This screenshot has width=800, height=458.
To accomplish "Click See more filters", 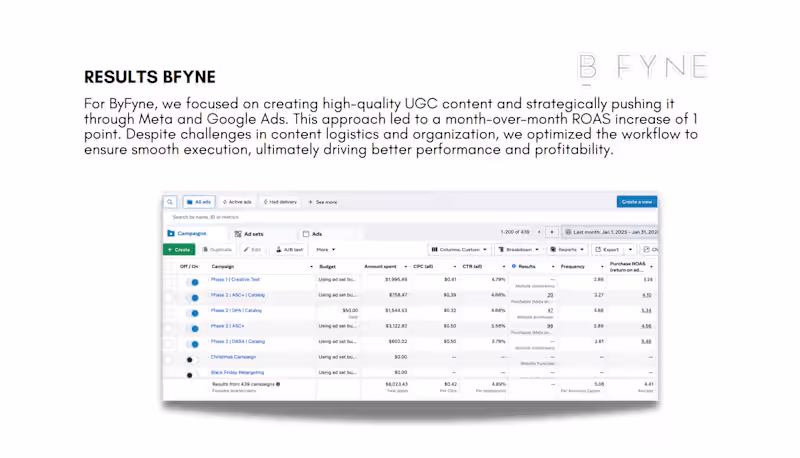I will [x=322, y=202].
